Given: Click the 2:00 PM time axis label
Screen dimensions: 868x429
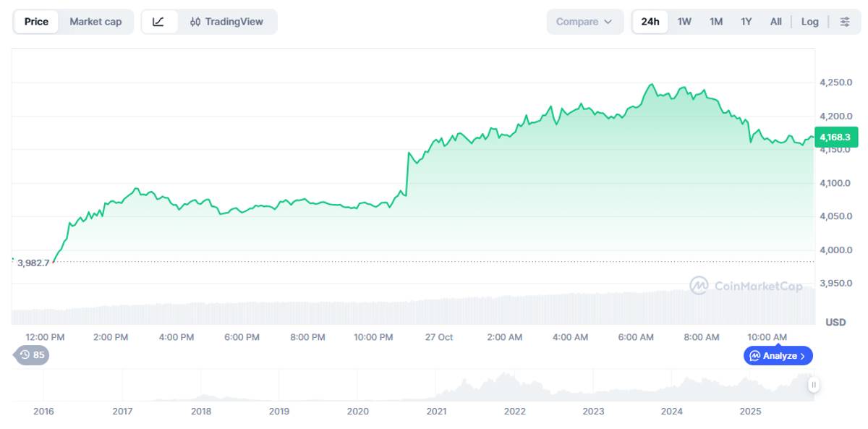Looking at the screenshot, I should point(111,337).
